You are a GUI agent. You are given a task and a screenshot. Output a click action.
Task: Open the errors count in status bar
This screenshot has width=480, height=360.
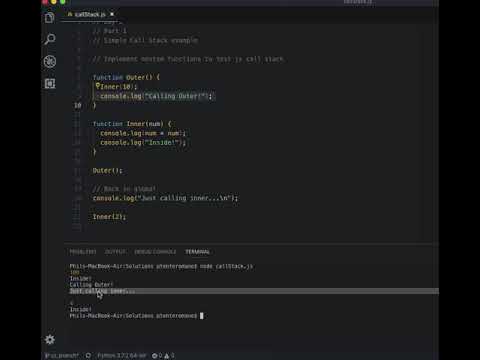click(x=157, y=356)
